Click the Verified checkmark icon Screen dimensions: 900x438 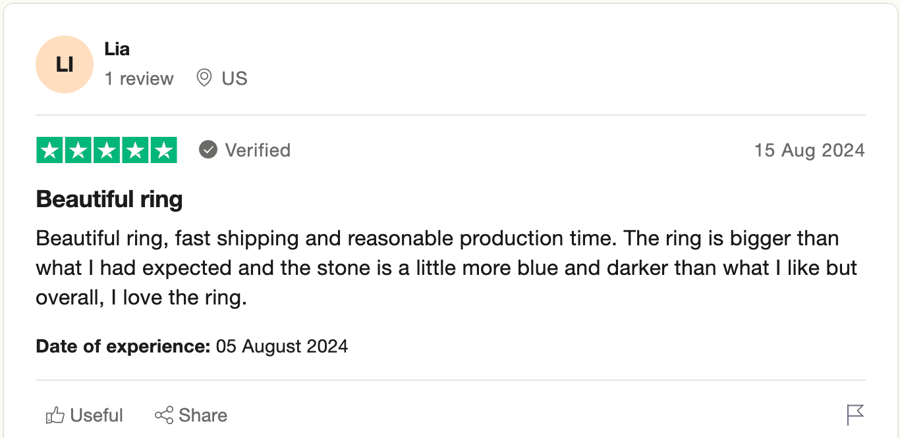tap(208, 150)
